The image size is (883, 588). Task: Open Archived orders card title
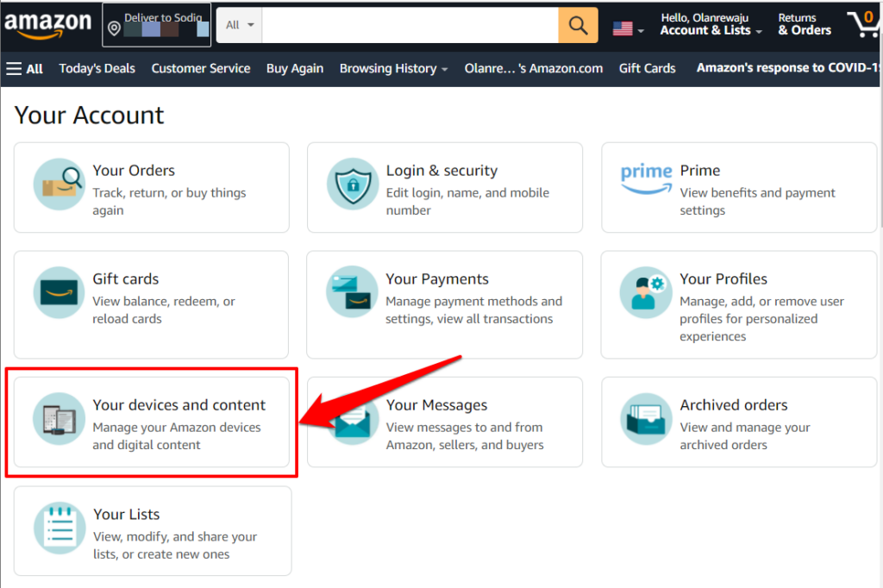click(734, 405)
